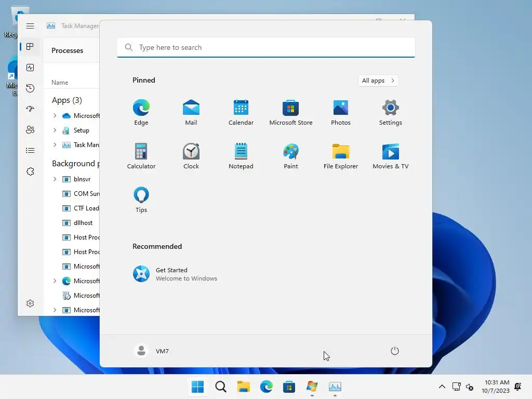Open the Tips app

[x=141, y=200]
